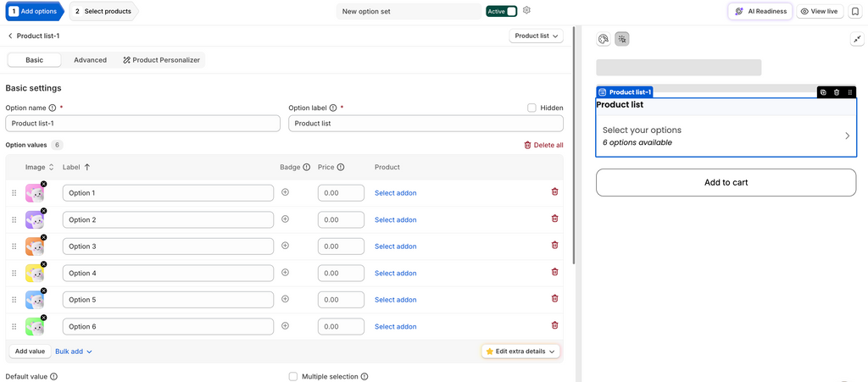Expand the Edit extra details dropdown
The width and height of the screenshot is (868, 382).
click(520, 351)
